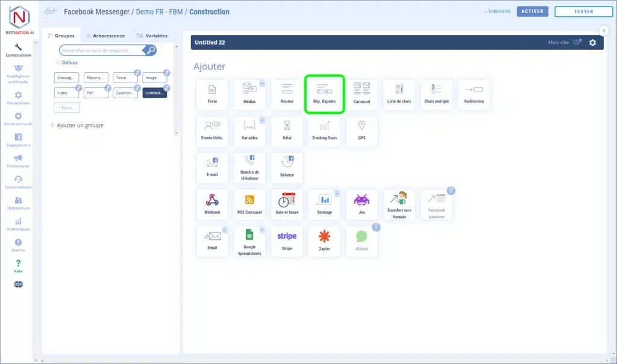This screenshot has height=364, width=617.
Task: Add the Stripe payment block
Action: [287, 241]
